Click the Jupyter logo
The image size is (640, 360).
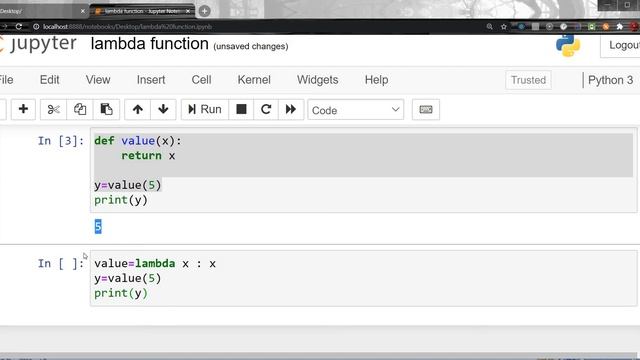(x=38, y=44)
